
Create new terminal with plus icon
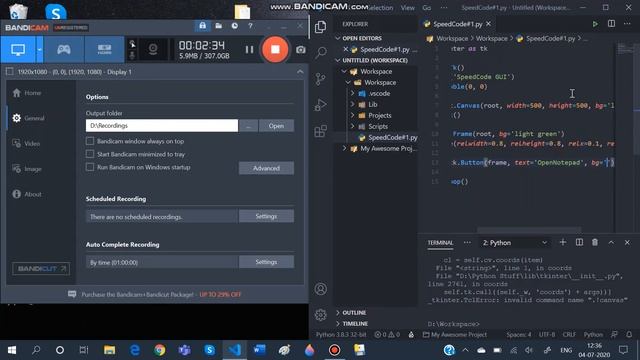[563, 242]
